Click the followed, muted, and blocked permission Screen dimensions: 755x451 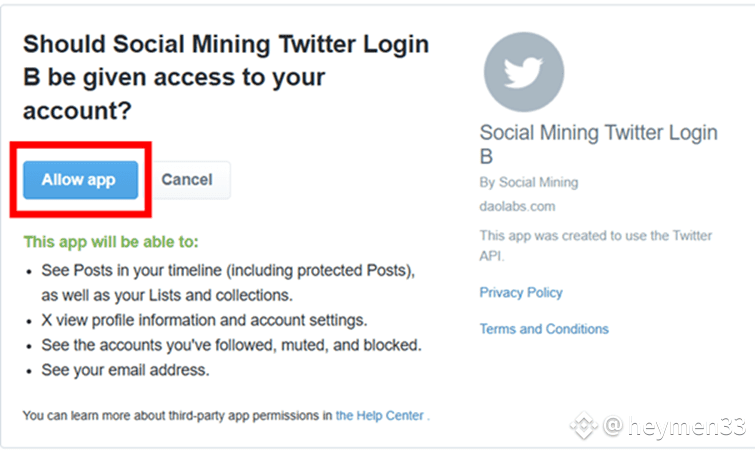coord(231,345)
